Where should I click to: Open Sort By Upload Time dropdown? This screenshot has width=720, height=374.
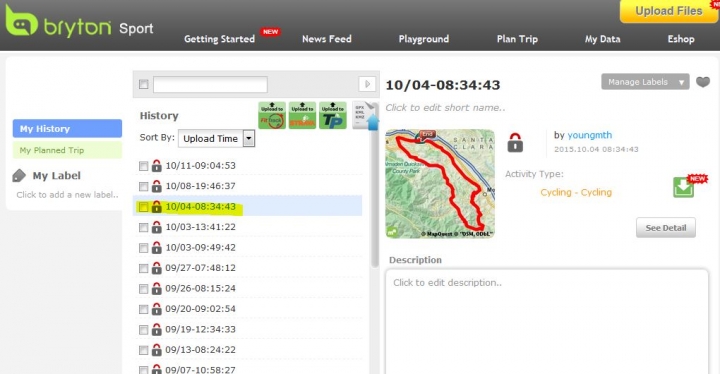(x=216, y=138)
